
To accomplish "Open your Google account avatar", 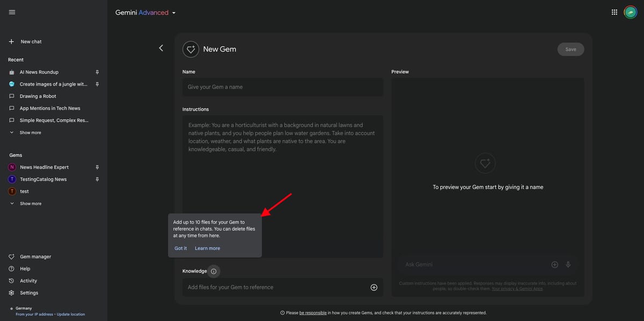I will pyautogui.click(x=630, y=12).
